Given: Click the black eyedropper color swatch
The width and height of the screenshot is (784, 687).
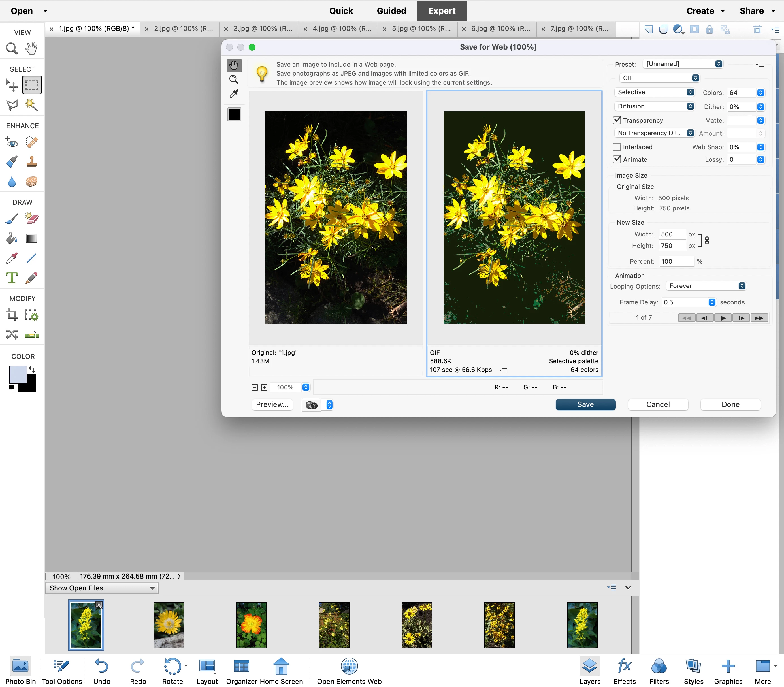Looking at the screenshot, I should (x=234, y=115).
